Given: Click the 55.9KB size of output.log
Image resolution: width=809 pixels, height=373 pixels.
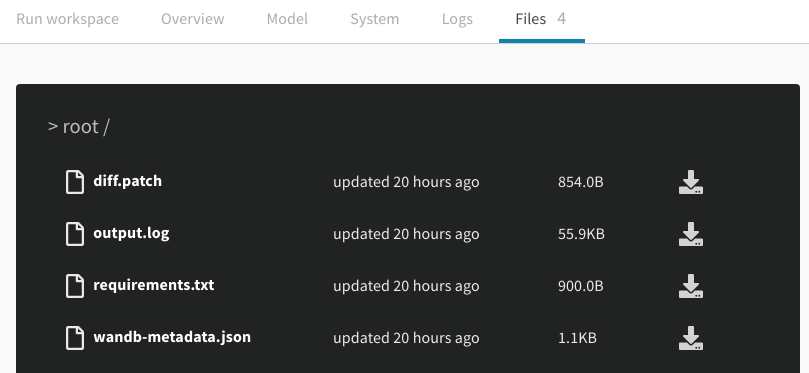Looking at the screenshot, I should [581, 234].
